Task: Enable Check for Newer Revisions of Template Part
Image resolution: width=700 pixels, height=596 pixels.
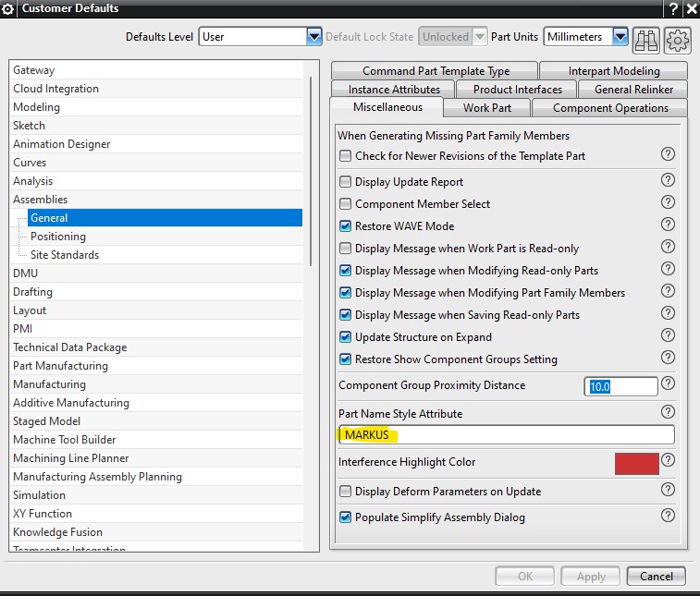Action: [x=345, y=155]
